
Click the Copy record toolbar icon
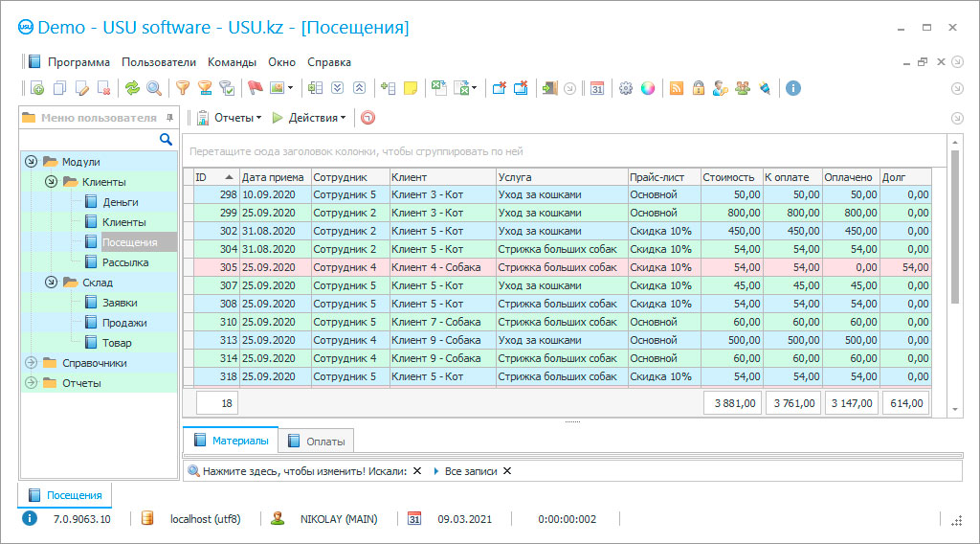59,88
